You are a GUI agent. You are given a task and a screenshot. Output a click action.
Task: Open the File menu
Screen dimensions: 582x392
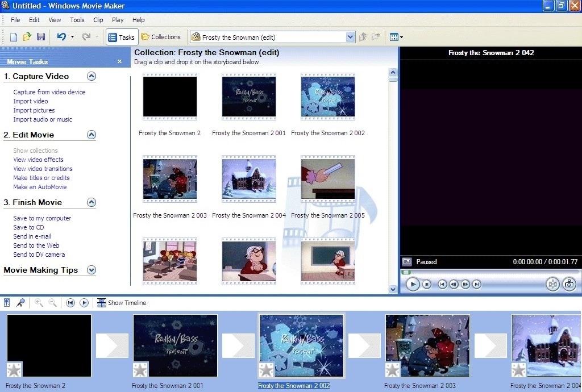15,20
